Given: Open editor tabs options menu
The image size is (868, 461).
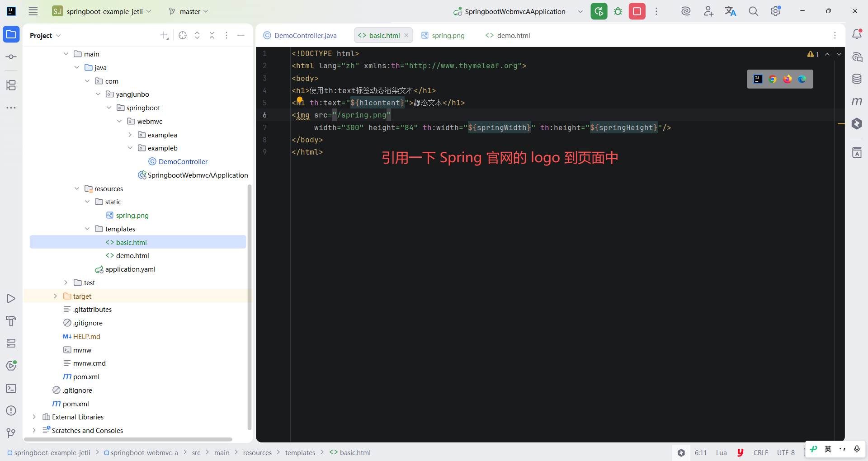Looking at the screenshot, I should click(x=835, y=35).
